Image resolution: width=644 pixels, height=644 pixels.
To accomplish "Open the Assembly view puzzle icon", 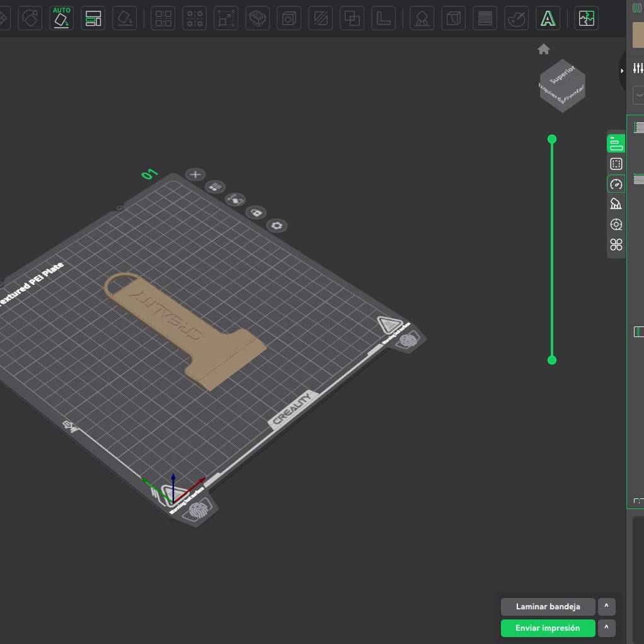I will (587, 19).
